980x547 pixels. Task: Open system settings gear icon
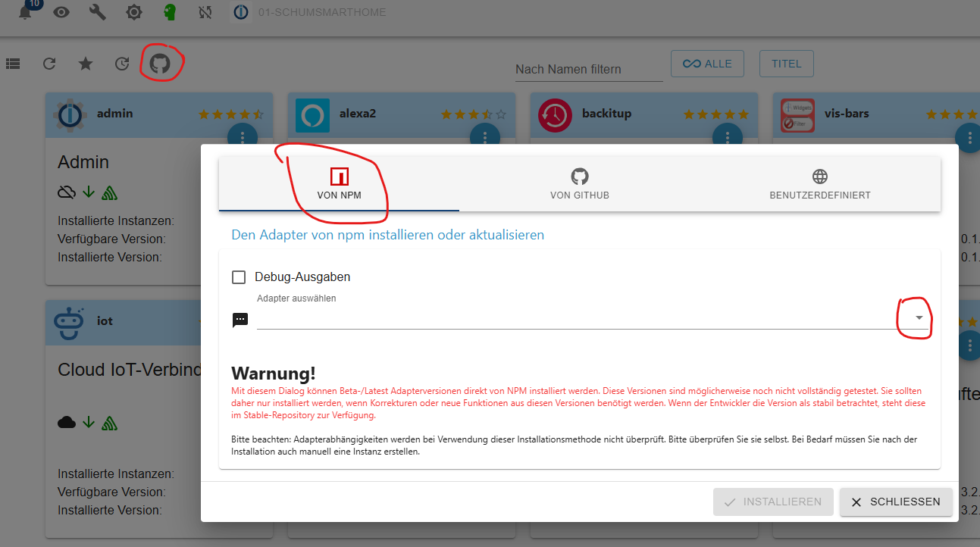click(134, 12)
